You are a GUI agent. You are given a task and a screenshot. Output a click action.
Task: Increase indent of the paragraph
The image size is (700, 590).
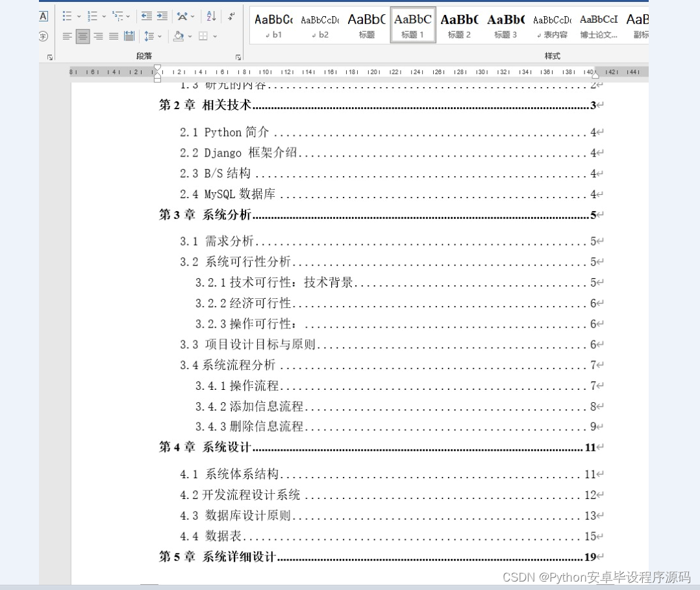click(162, 16)
